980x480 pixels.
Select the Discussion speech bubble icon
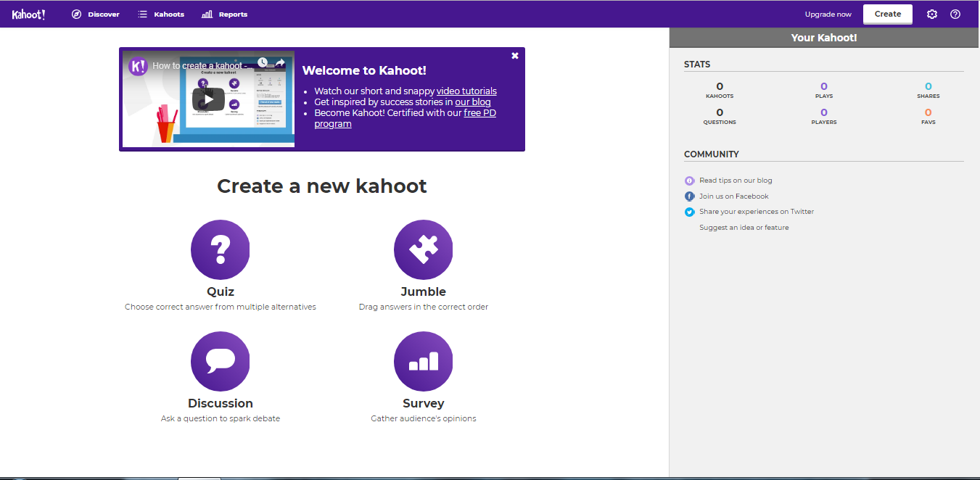click(220, 361)
